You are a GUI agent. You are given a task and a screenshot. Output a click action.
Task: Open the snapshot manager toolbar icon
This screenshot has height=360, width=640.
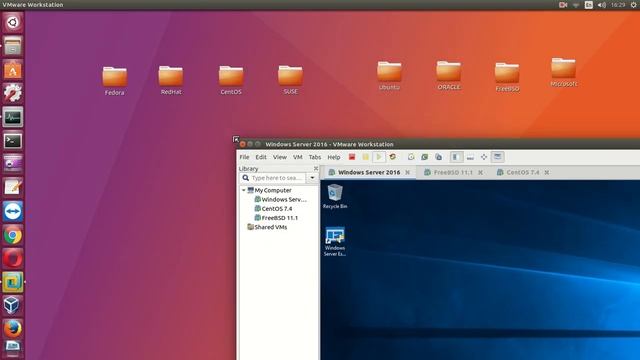(438, 157)
